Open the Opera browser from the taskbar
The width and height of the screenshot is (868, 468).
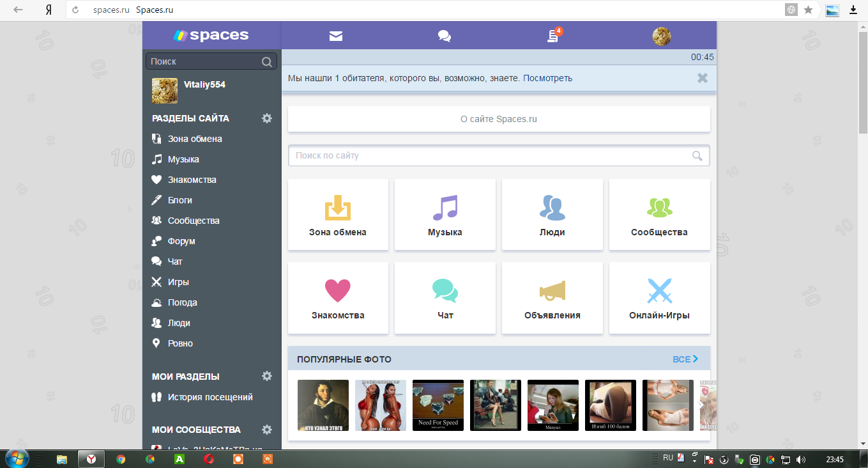[209, 459]
